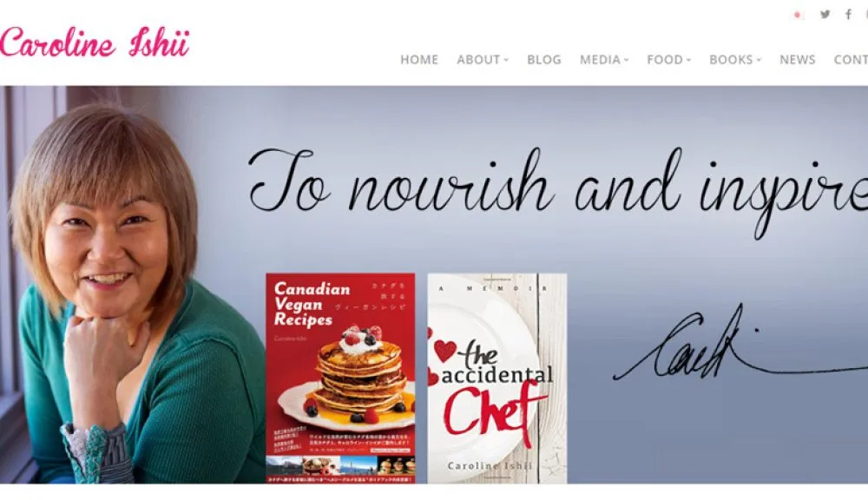This screenshot has width=868, height=500.
Task: Select the FOOD menu label
Action: click(x=665, y=59)
